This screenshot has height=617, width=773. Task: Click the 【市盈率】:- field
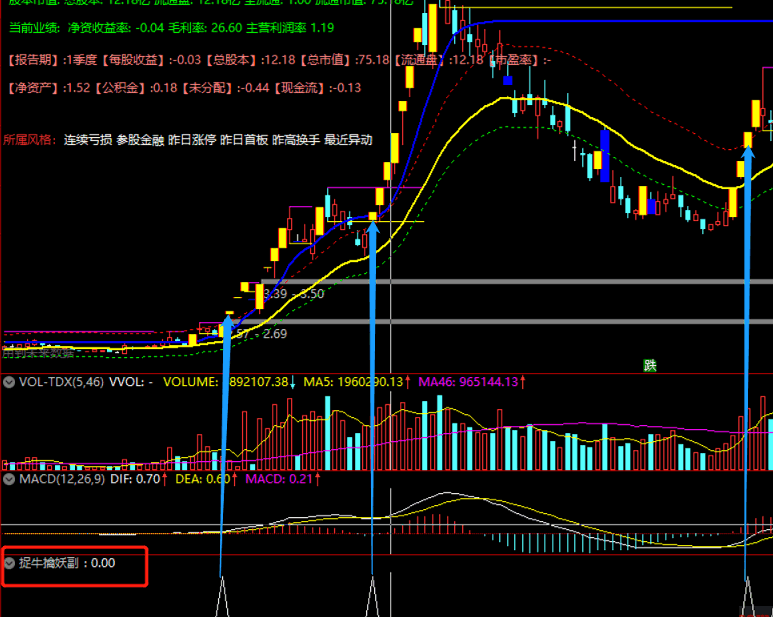click(x=519, y=60)
